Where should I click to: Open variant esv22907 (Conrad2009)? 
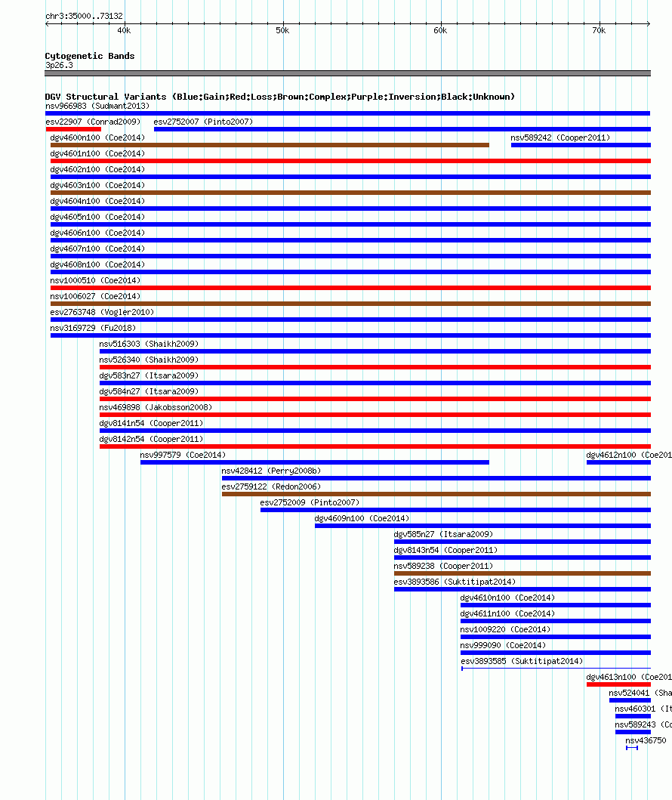(93, 122)
